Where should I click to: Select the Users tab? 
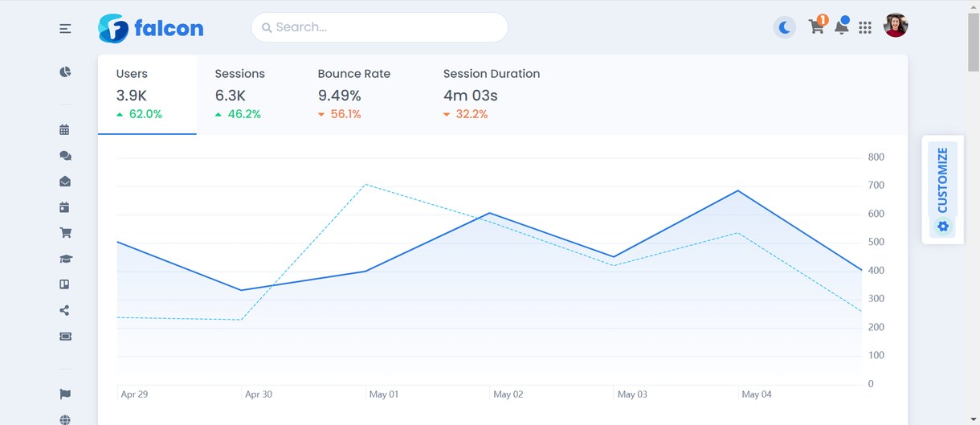click(147, 94)
